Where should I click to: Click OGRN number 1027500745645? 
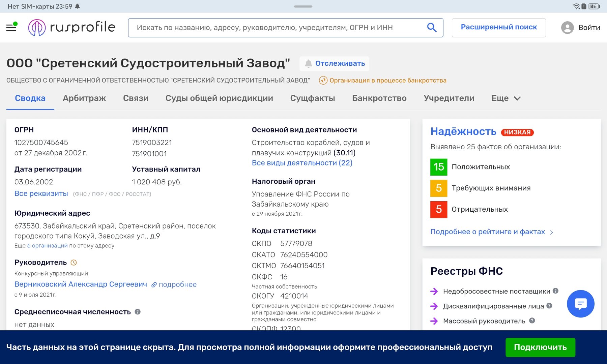[41, 143]
